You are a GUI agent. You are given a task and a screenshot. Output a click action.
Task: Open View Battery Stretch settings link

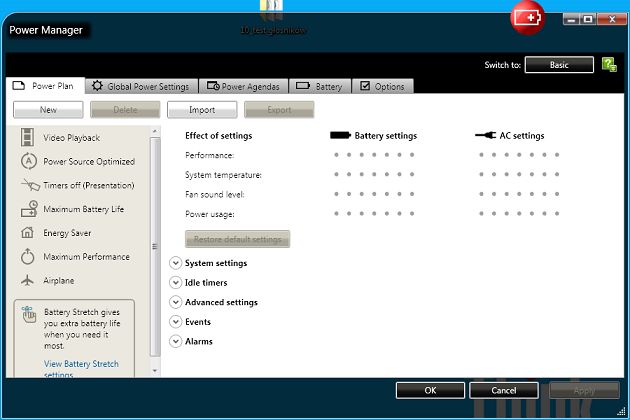[x=81, y=369]
